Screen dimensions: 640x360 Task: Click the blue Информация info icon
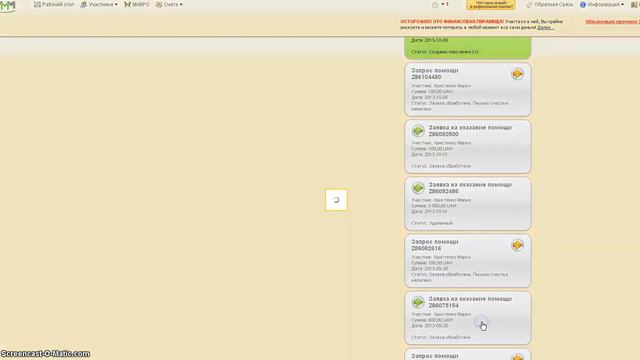[x=583, y=4]
